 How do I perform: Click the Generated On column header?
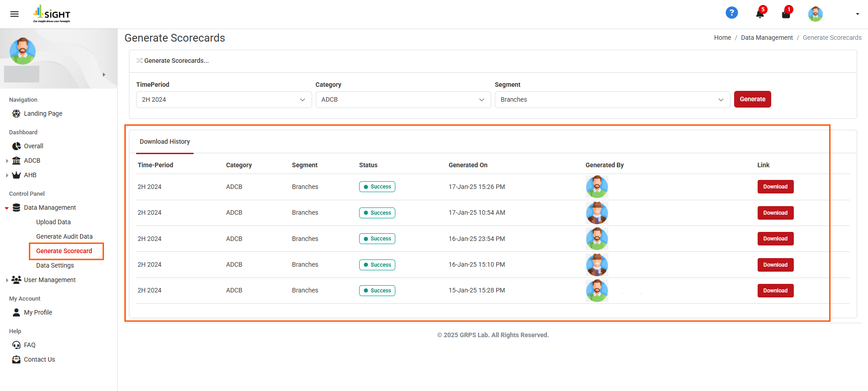pyautogui.click(x=468, y=165)
